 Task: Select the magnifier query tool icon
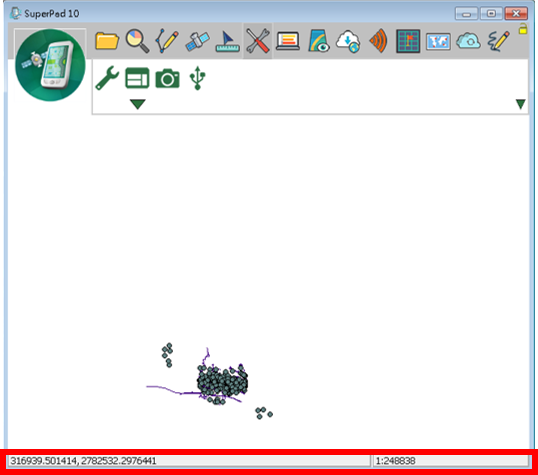(x=137, y=41)
